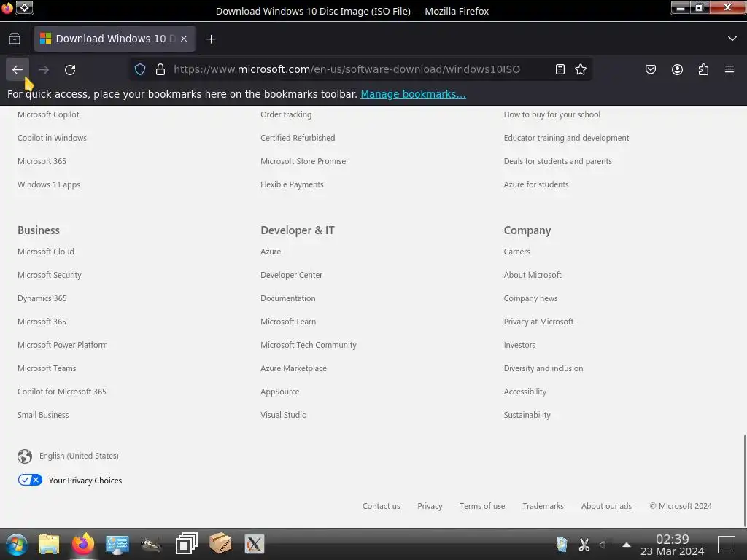Screen dimensions: 747x560
Task: Open the X application icon in taskbar
Action: (255, 544)
